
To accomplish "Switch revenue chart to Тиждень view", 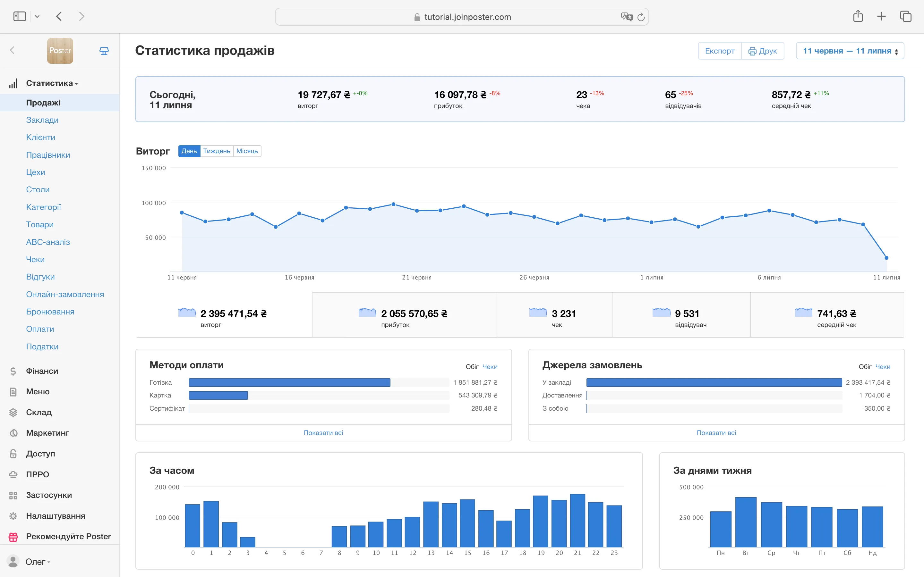I will pyautogui.click(x=217, y=151).
